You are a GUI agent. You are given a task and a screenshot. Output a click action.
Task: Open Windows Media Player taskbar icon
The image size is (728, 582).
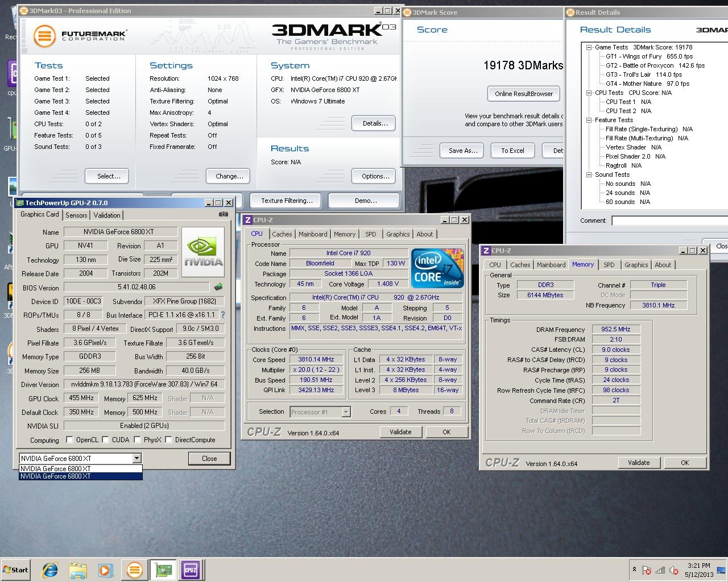click(106, 570)
